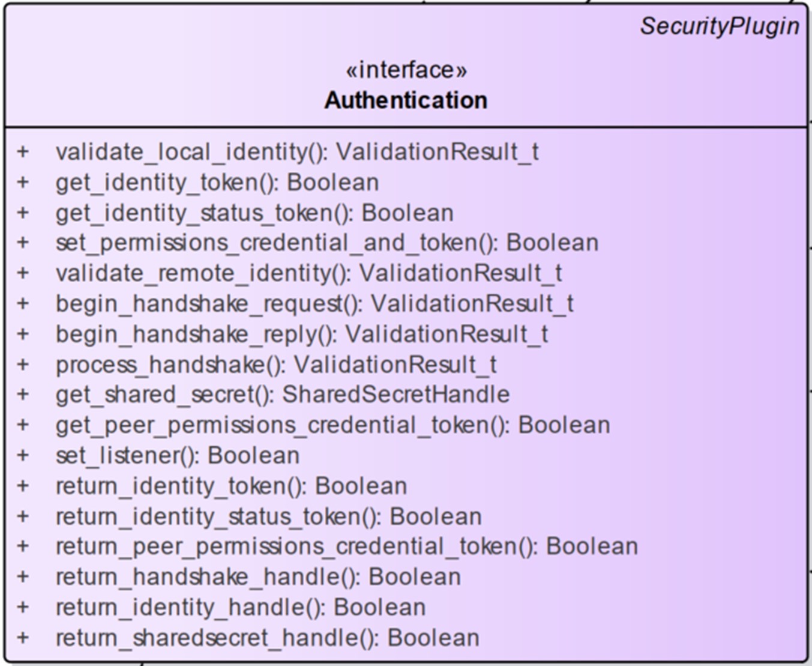Select the return_identity_status_token() operation

point(268,516)
